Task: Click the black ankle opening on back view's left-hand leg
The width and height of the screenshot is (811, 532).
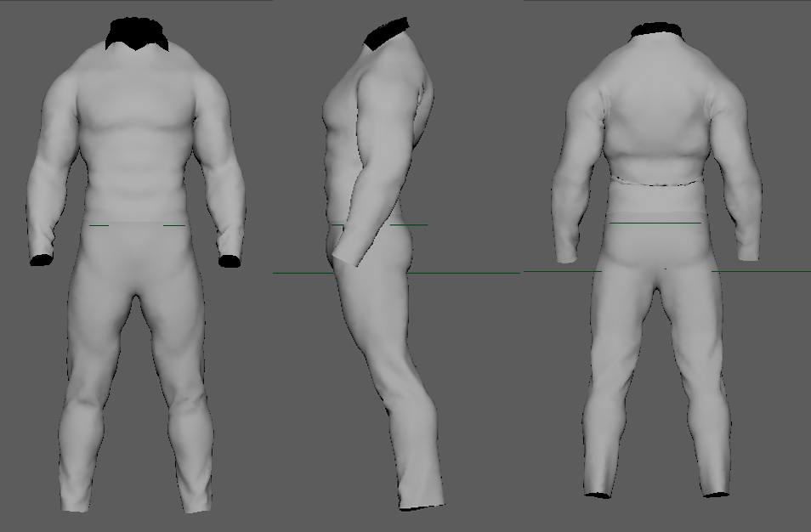Action: (x=598, y=493)
